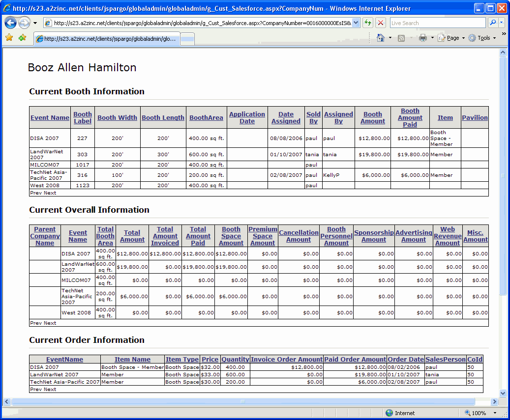Screen dimensions: 510x420
Task: Open Favorites Center star icon
Action: (9, 38)
